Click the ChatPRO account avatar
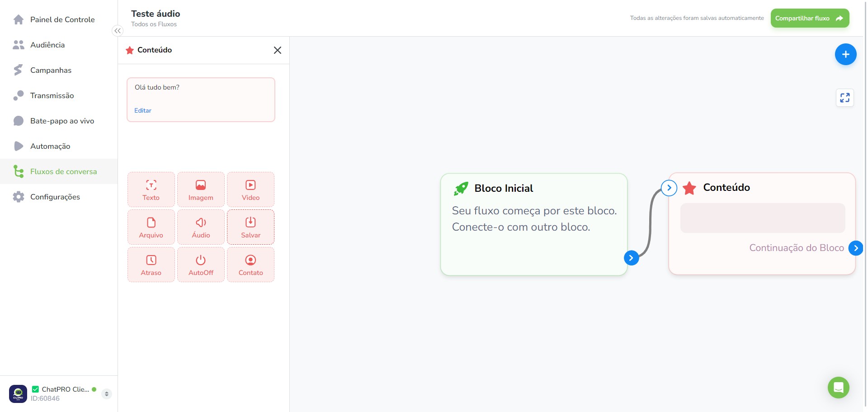This screenshot has width=868, height=412. pos(18,394)
